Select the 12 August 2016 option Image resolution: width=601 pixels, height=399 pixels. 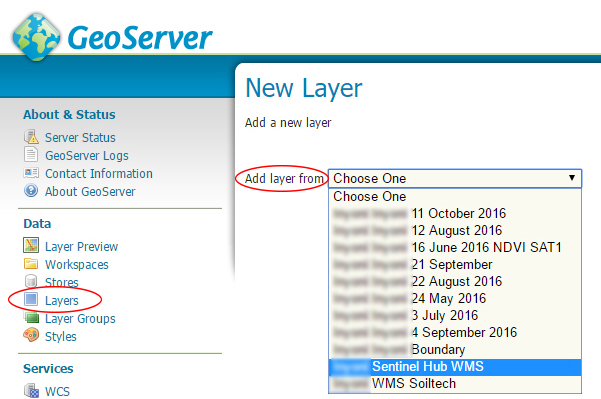(455, 230)
